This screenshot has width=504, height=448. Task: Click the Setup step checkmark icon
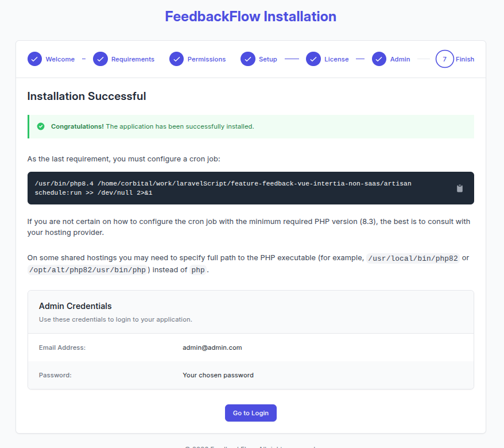click(x=248, y=59)
